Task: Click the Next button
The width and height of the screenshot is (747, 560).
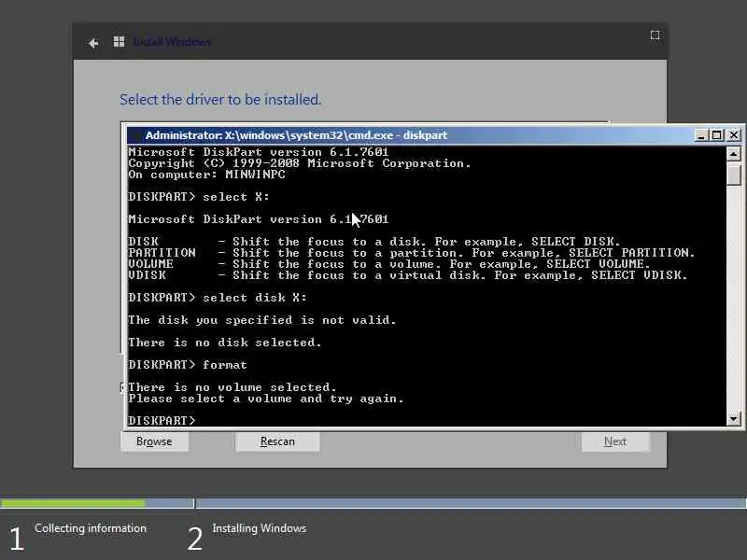Action: (615, 441)
